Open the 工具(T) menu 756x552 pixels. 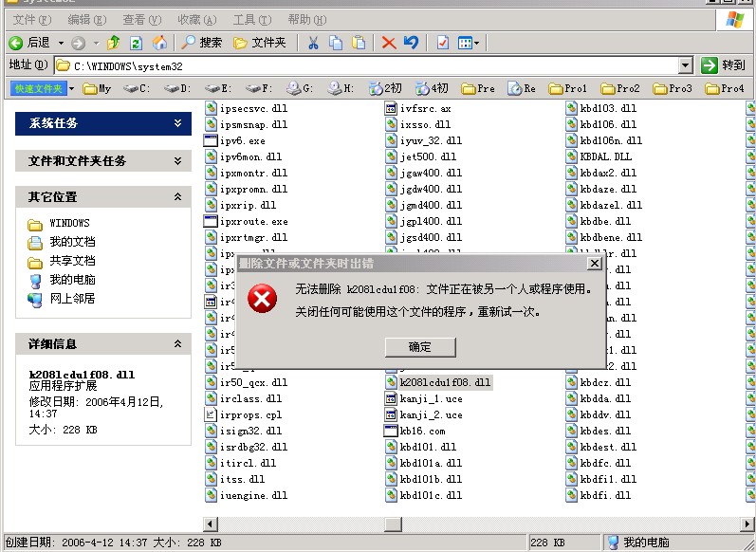pyautogui.click(x=252, y=20)
